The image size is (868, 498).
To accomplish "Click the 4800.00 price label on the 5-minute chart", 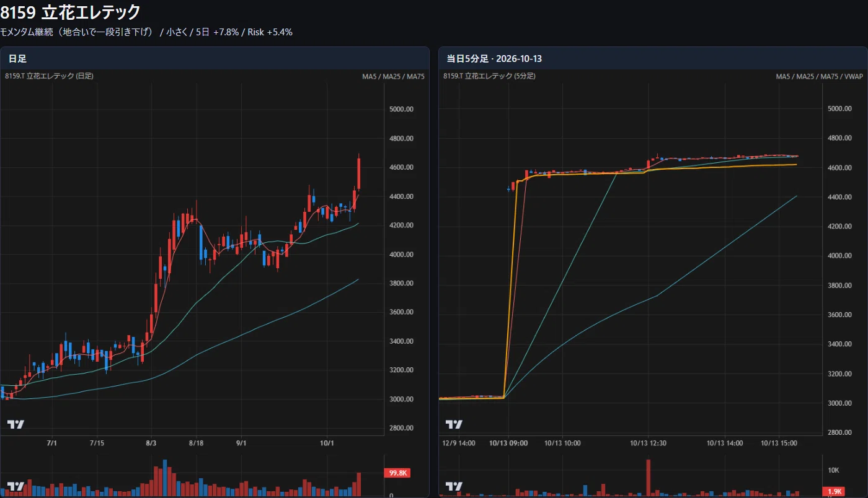I will point(839,138).
